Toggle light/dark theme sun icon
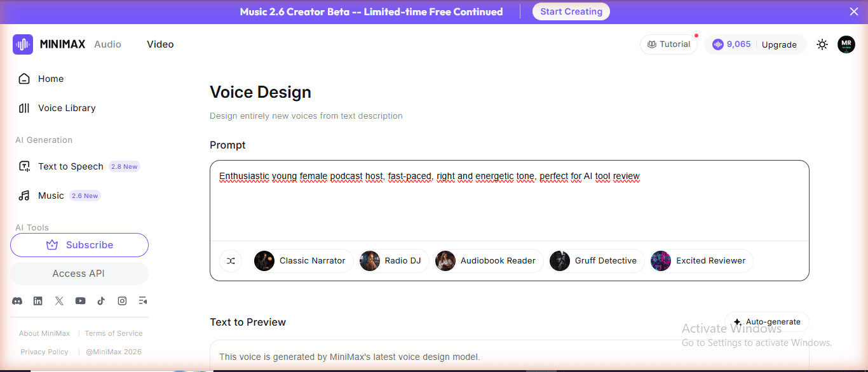 click(x=822, y=44)
